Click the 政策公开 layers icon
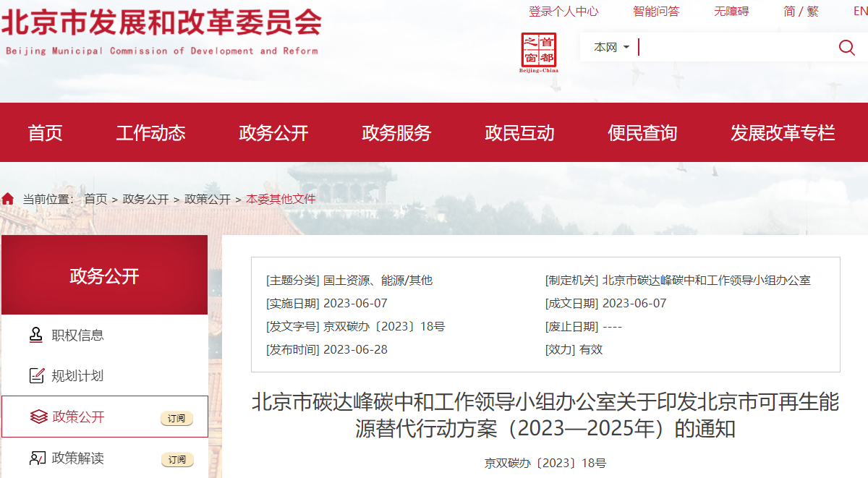This screenshot has width=868, height=478. (x=38, y=417)
